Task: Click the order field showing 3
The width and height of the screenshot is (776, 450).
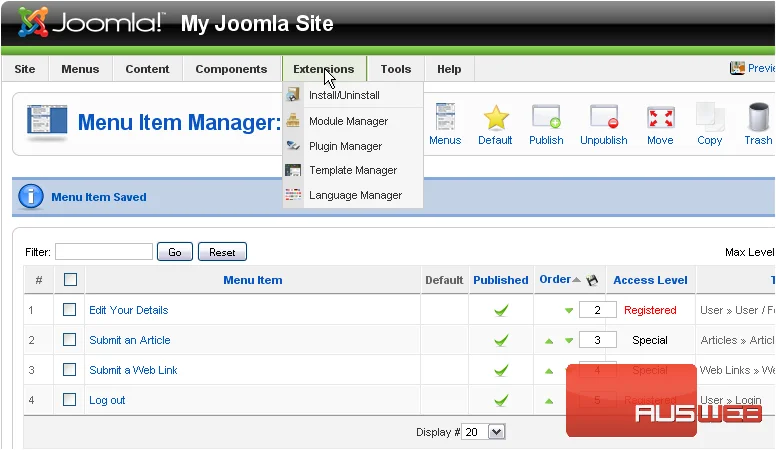Action: pyautogui.click(x=597, y=340)
